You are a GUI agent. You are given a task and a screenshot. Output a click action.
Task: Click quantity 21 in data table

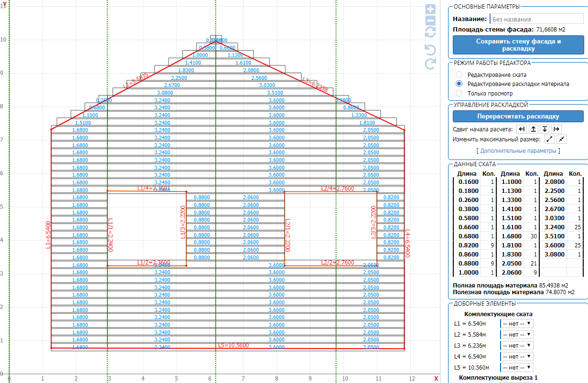tap(533, 263)
